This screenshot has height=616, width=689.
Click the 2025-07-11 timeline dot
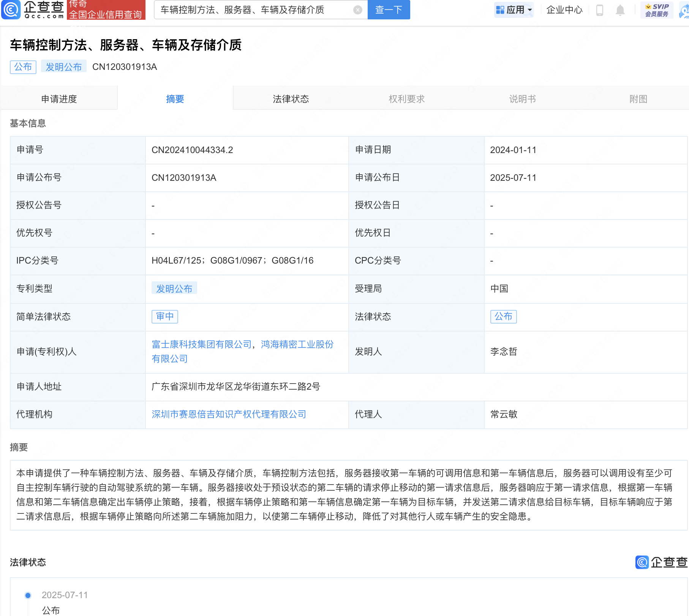(x=28, y=595)
